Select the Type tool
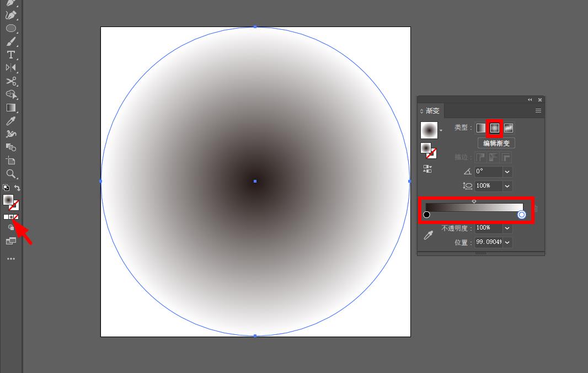Screen dimensions: 588x373 coord(11,55)
